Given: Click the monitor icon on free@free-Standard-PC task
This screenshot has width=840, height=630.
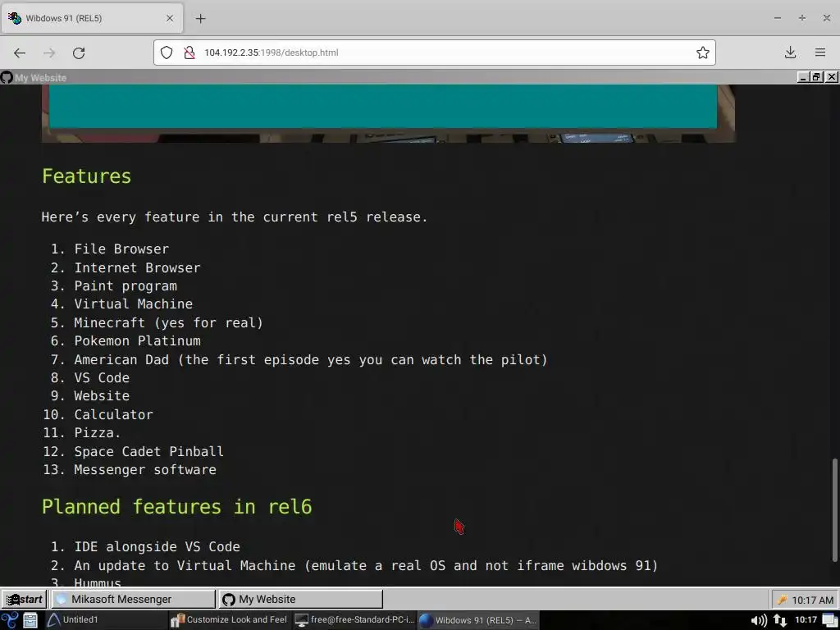Looking at the screenshot, I should coord(302,620).
